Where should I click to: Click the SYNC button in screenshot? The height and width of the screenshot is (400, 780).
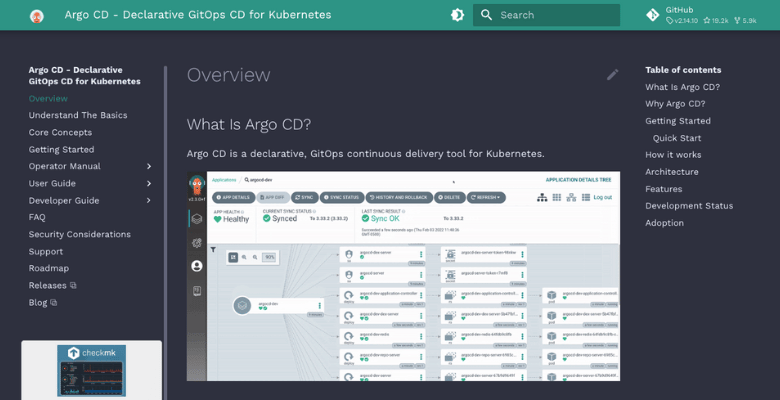[x=304, y=198]
